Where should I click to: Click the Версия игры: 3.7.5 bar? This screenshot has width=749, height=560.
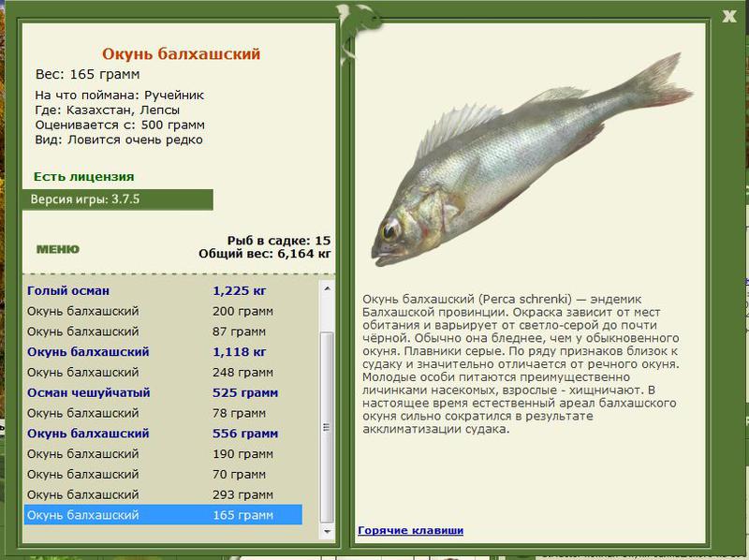point(118,199)
